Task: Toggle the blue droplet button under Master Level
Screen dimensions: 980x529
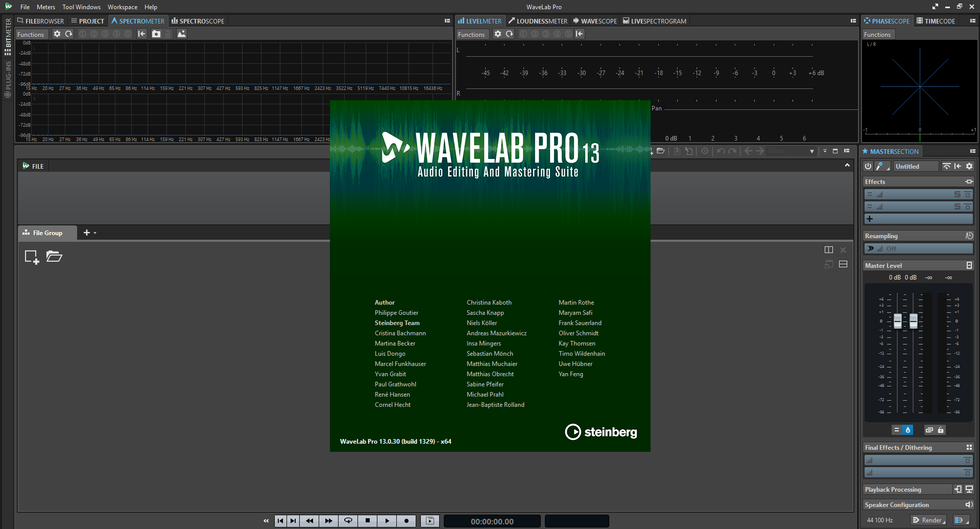Action: [x=908, y=430]
